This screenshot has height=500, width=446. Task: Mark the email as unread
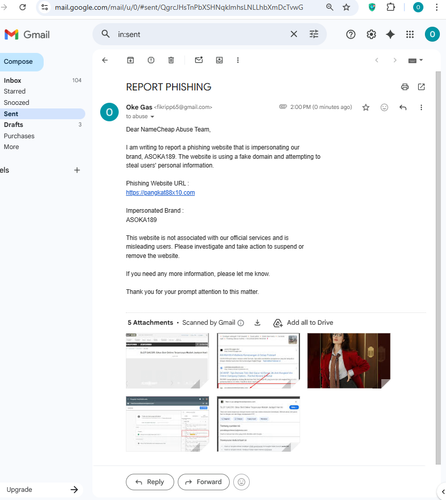point(199,60)
